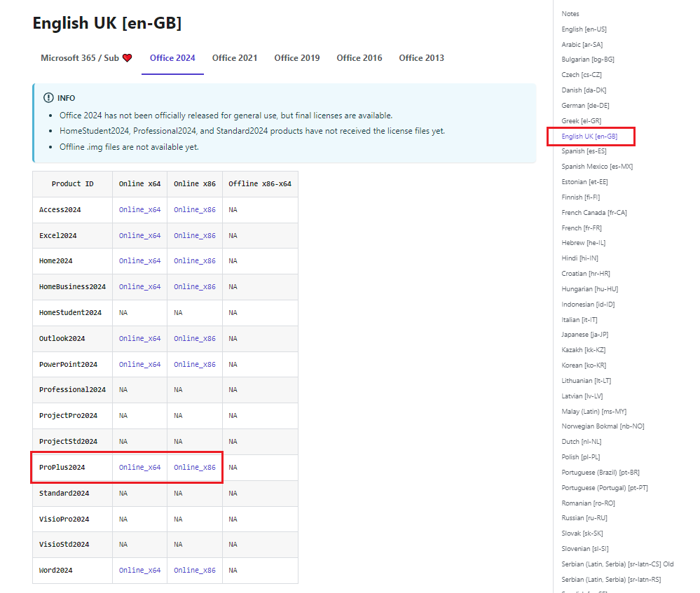This screenshot has height=593, width=700.
Task: Go to French [fr-FR] section
Action: pyautogui.click(x=582, y=228)
